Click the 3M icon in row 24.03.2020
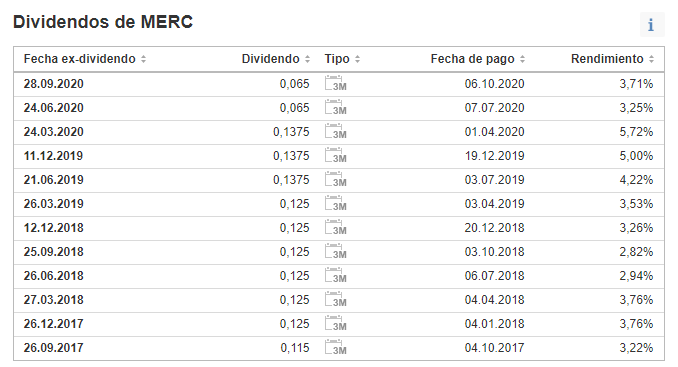 point(336,131)
